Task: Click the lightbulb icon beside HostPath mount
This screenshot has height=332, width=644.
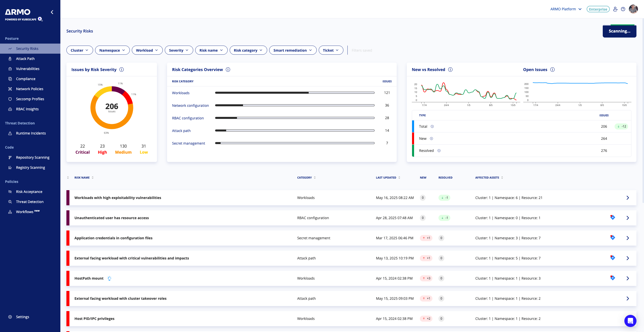Action: (x=109, y=278)
